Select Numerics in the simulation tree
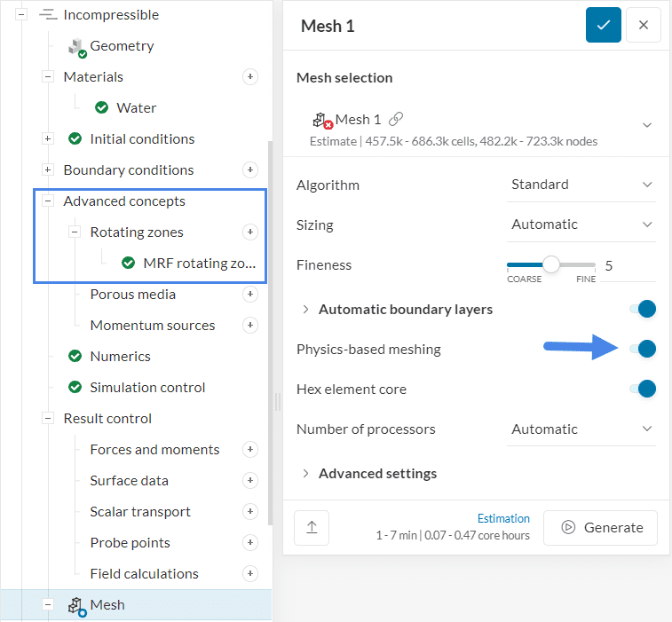672x622 pixels. click(120, 357)
